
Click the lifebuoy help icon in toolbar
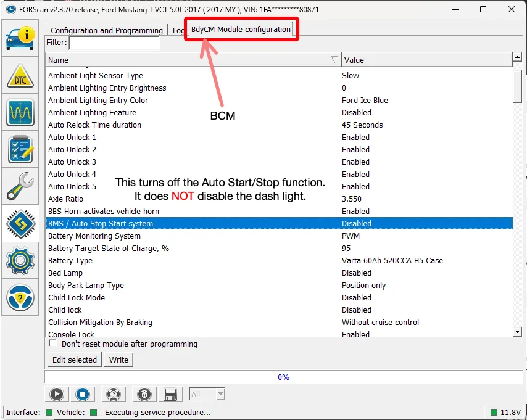114,394
